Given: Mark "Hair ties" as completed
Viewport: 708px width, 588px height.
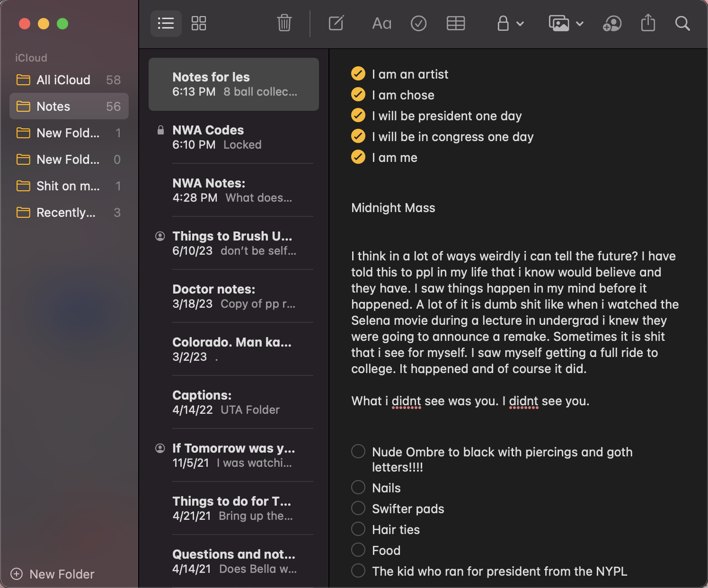Looking at the screenshot, I should point(358,529).
